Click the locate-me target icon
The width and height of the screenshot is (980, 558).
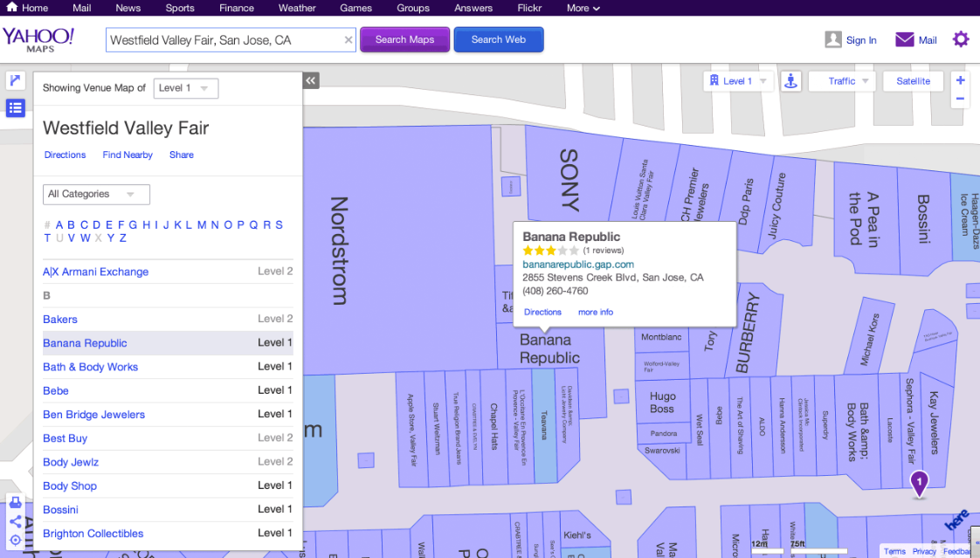click(x=16, y=540)
